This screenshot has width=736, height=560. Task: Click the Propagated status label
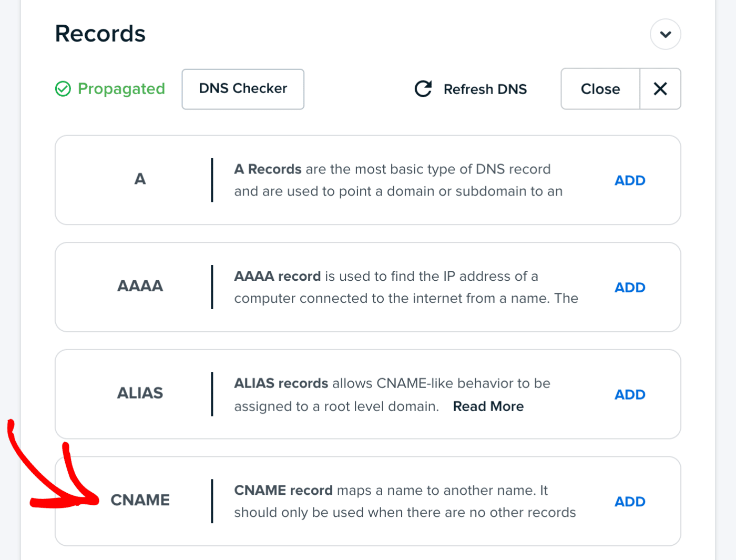[x=121, y=89]
